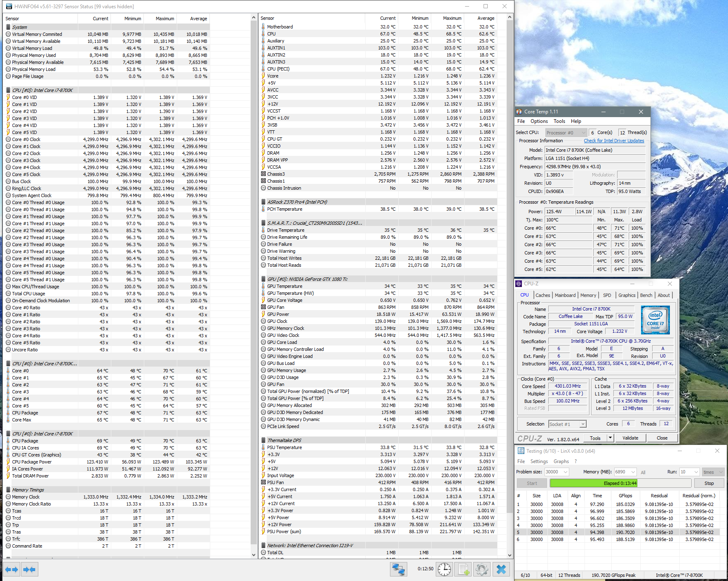Click the icon beside Chassis Intrusion row
Image resolution: width=728 pixels, height=581 pixels.
(x=263, y=188)
